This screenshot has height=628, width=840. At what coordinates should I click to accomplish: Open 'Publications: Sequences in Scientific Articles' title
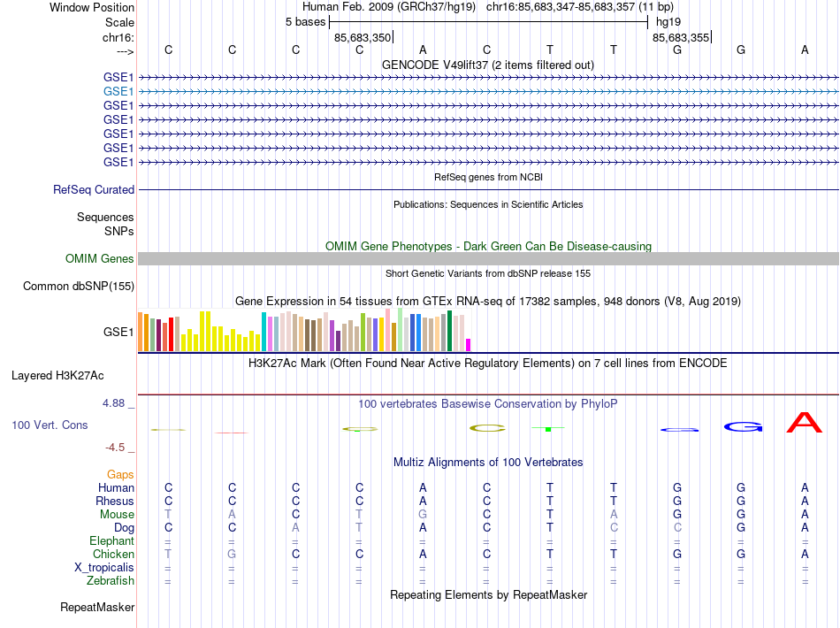488,204
